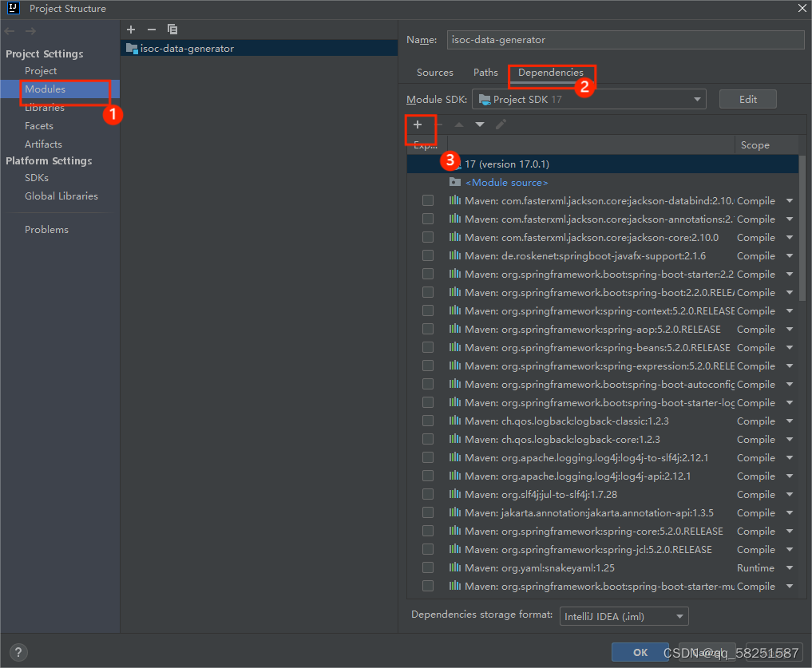Move dependency down with arrow

coord(480,125)
